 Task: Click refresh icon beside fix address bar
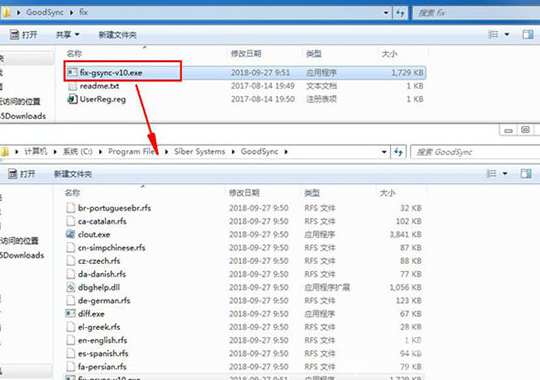point(400,13)
